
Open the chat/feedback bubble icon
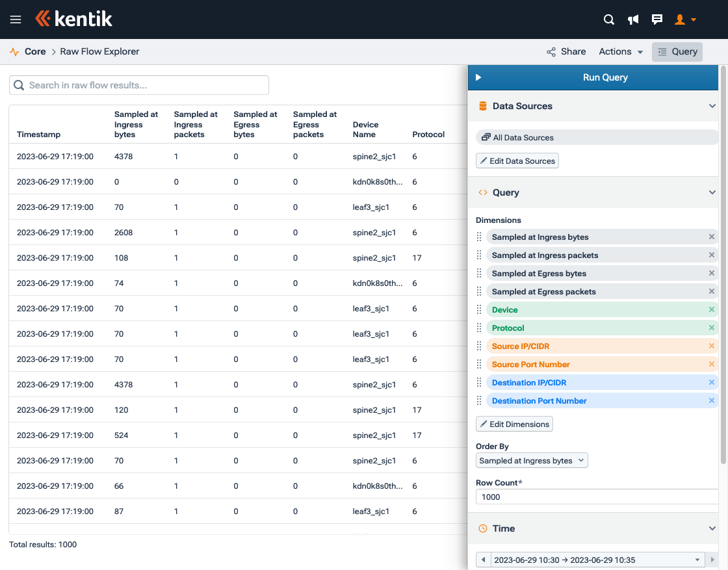(657, 19)
